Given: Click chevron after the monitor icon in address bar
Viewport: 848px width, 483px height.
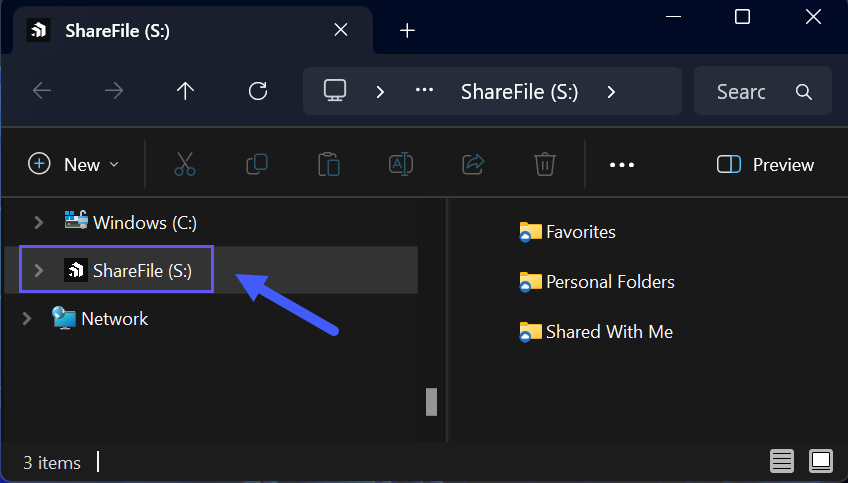Looking at the screenshot, I should pyautogui.click(x=380, y=92).
